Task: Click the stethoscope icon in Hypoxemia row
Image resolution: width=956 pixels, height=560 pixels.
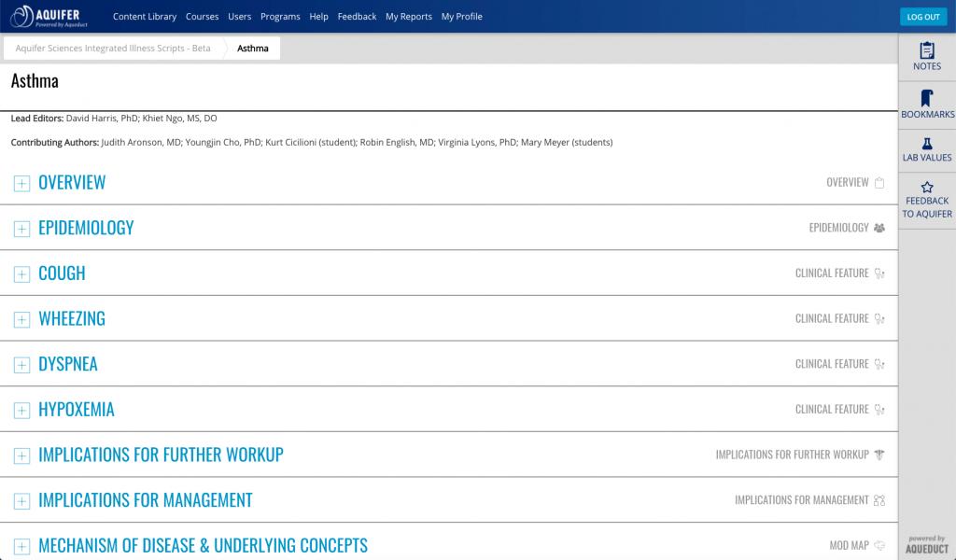Action: 879,410
